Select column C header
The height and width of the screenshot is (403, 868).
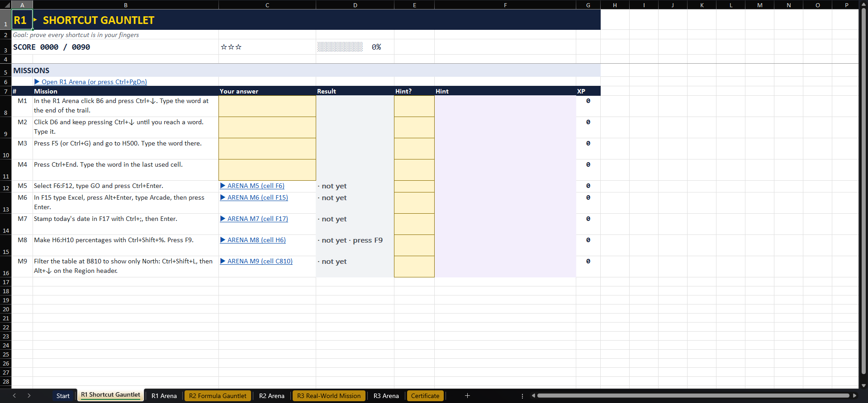click(x=267, y=5)
